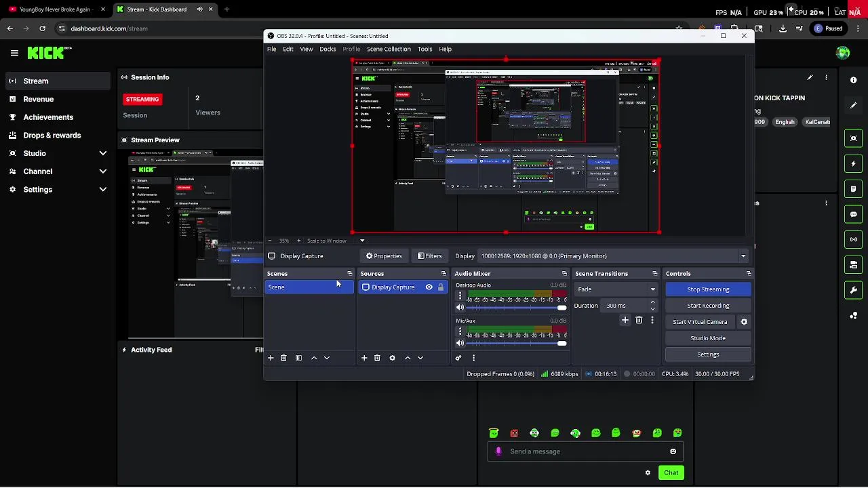868x488 pixels.
Task: Open source Properties button
Action: [x=384, y=256]
